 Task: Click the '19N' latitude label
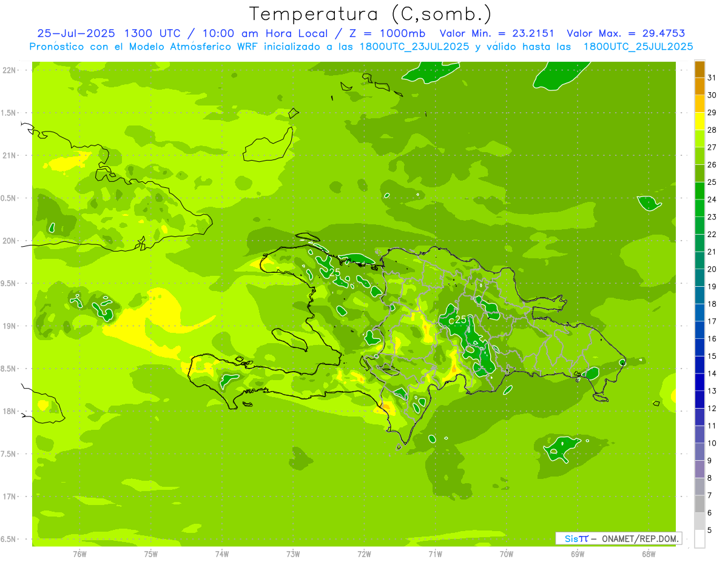(x=9, y=326)
